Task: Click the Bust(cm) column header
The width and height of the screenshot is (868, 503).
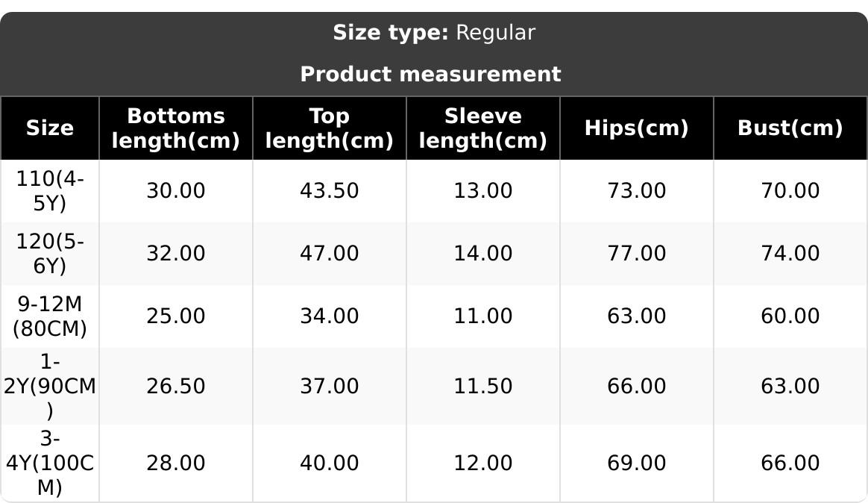Action: 790,128
